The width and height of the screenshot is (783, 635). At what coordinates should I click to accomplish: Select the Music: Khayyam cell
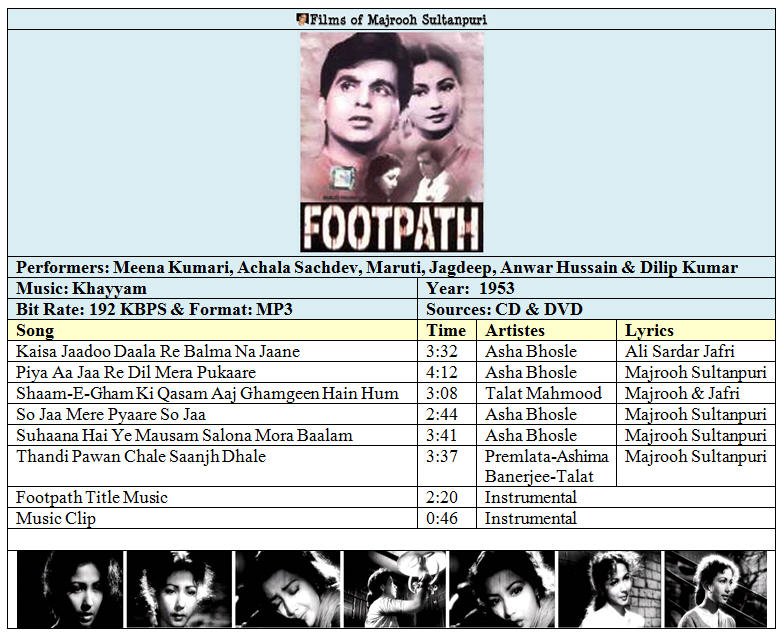click(x=213, y=289)
